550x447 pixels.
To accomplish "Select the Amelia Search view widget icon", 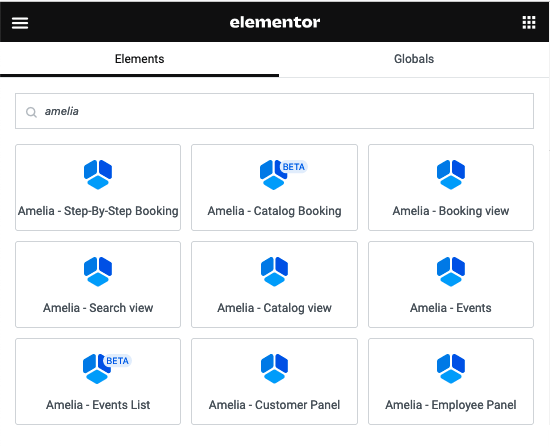I will pyautogui.click(x=98, y=271).
